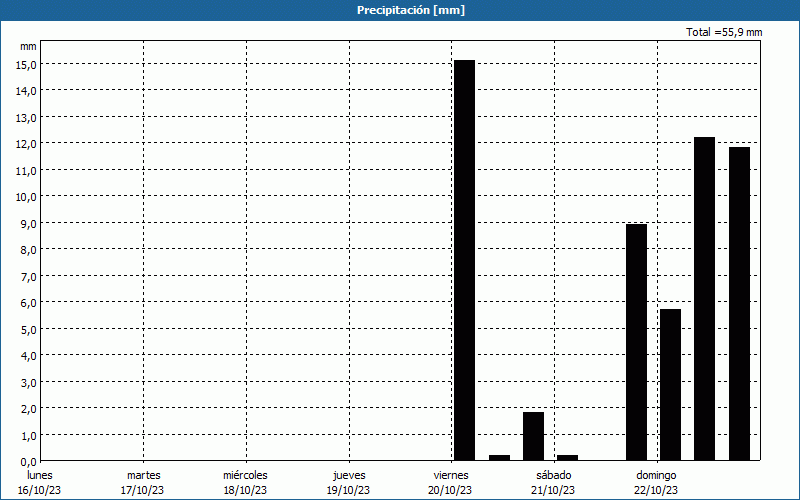Click the date 16/10/23
The image size is (800, 500).
tap(39, 490)
